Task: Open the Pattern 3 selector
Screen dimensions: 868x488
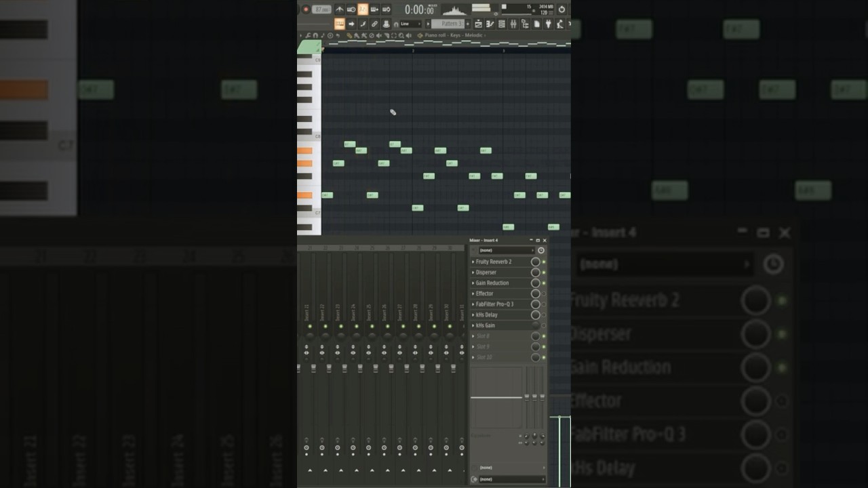Action: 448,24
